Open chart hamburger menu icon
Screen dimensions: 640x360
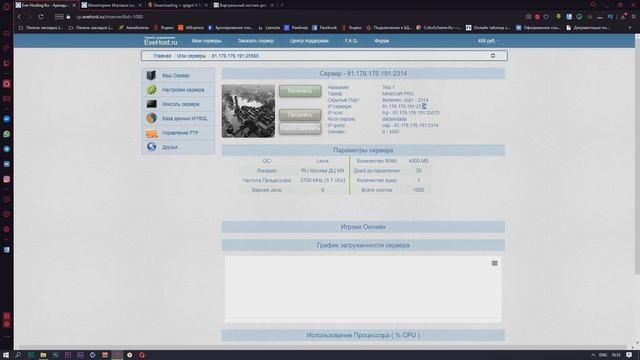click(494, 263)
